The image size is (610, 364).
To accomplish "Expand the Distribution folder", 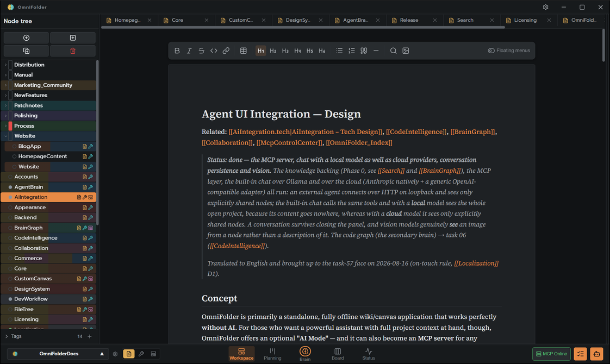I will tap(5, 65).
